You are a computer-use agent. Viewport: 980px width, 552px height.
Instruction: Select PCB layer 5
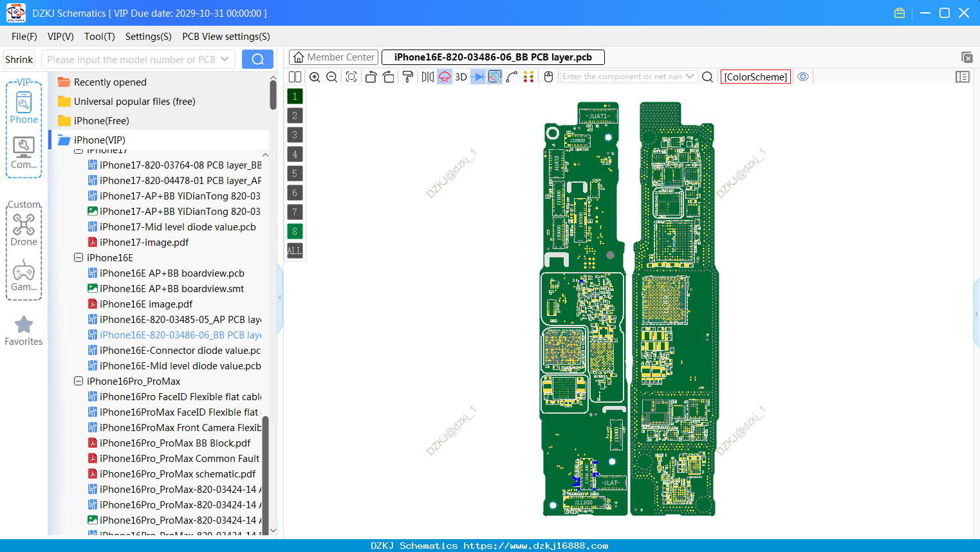pos(295,173)
